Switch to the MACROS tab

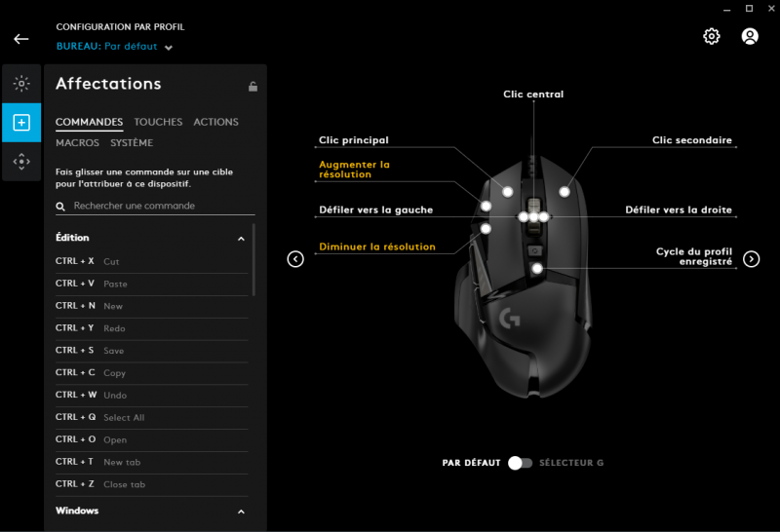click(77, 142)
